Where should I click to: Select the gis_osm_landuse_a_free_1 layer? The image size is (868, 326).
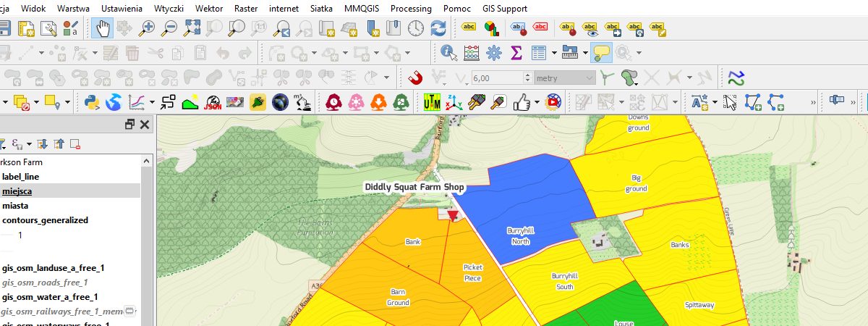(53, 268)
